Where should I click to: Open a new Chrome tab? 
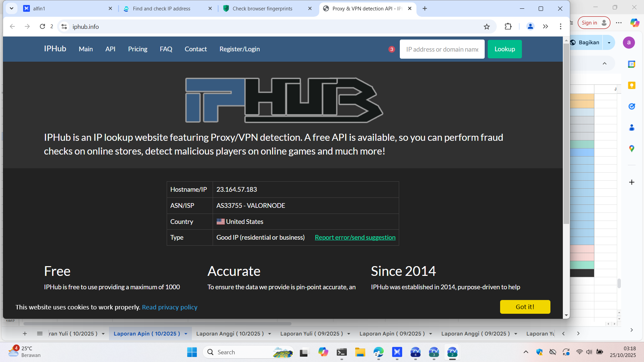[425, 8]
